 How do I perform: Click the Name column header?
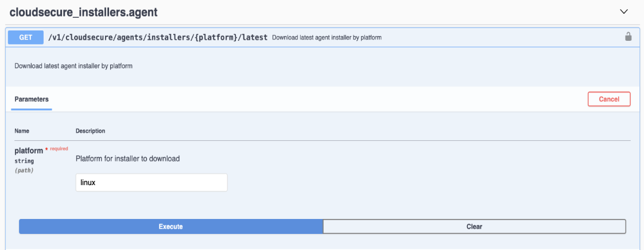point(22,131)
